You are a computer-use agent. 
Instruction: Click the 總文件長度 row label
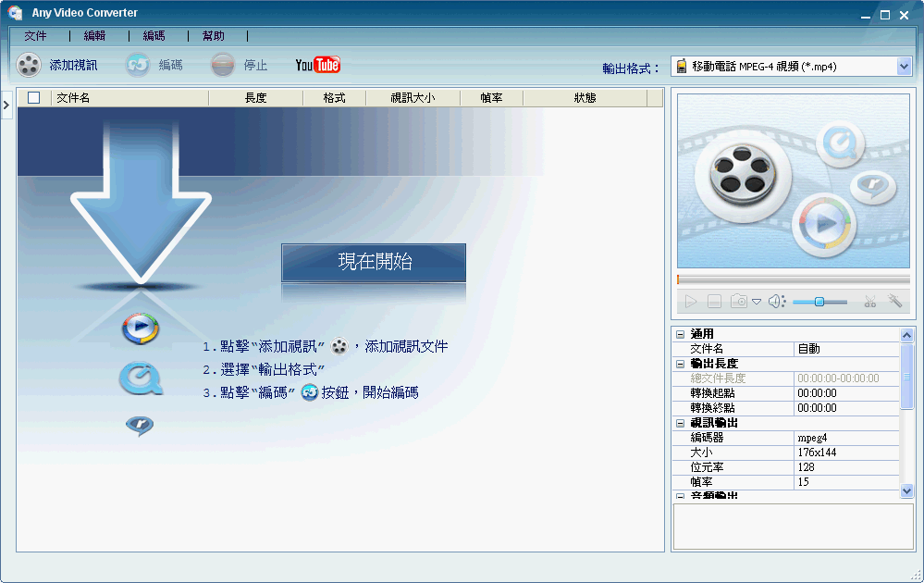pyautogui.click(x=718, y=378)
